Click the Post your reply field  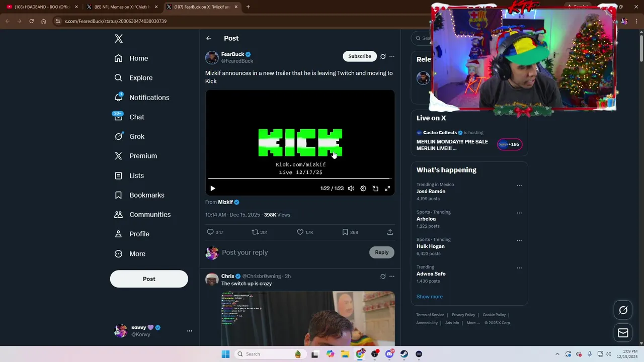pyautogui.click(x=293, y=252)
